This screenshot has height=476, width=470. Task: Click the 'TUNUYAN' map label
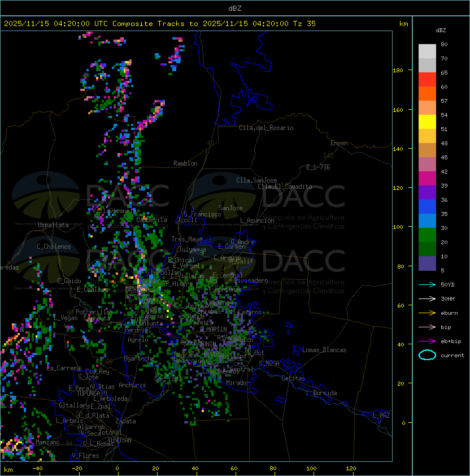[120, 440]
